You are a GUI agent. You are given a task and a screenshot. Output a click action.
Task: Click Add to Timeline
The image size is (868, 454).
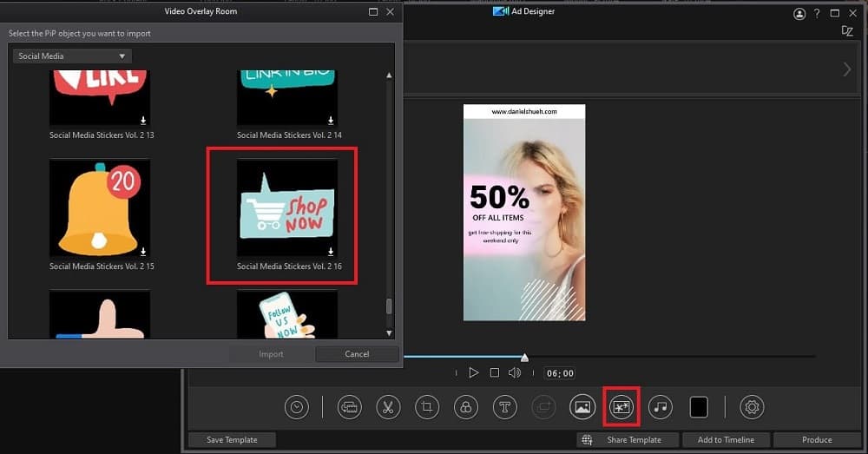(x=726, y=440)
